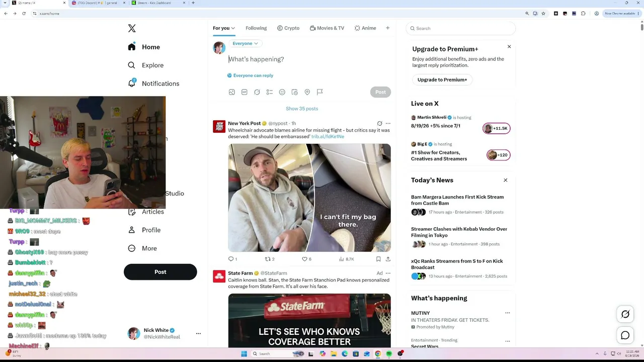Open more options for MUTINY promoted trend
Image resolution: width=644 pixels, height=362 pixels.
click(x=507, y=313)
